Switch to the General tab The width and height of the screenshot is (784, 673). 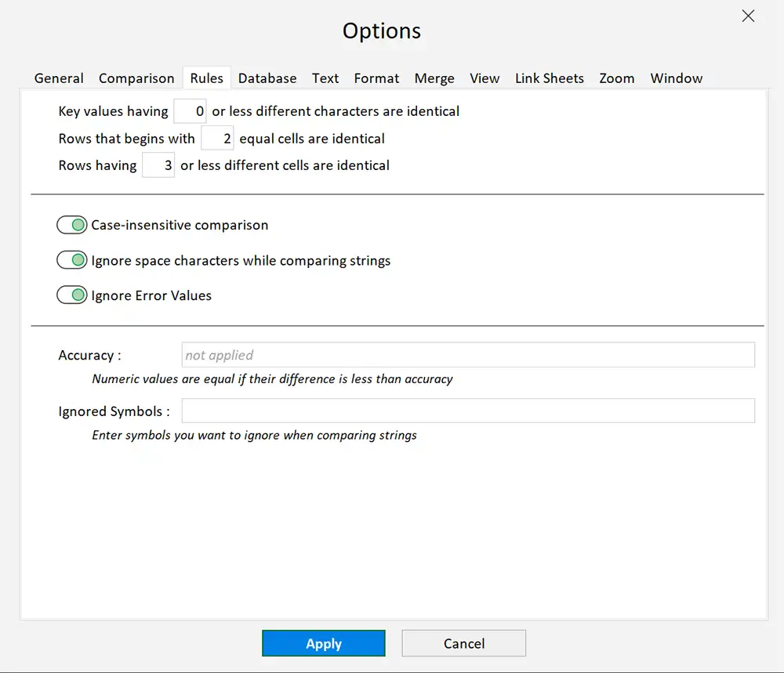pos(59,78)
